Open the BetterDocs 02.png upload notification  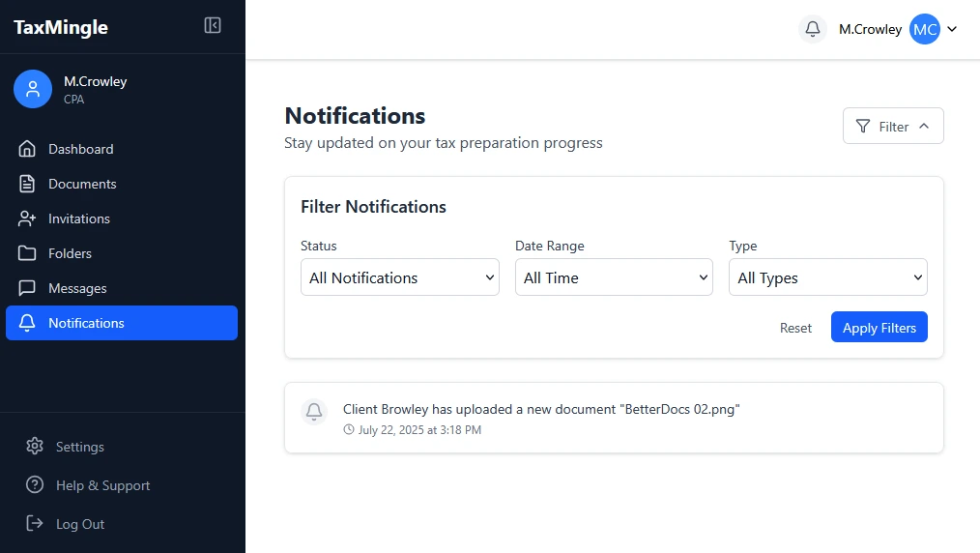541,410
